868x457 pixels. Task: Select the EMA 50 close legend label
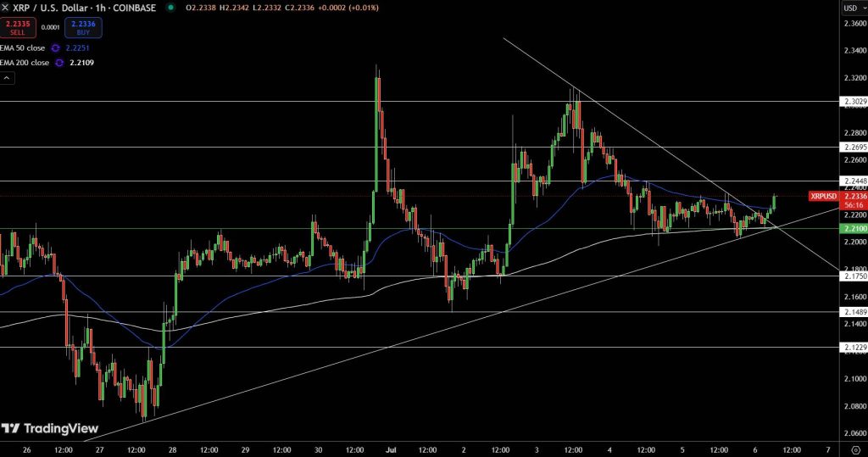23,48
